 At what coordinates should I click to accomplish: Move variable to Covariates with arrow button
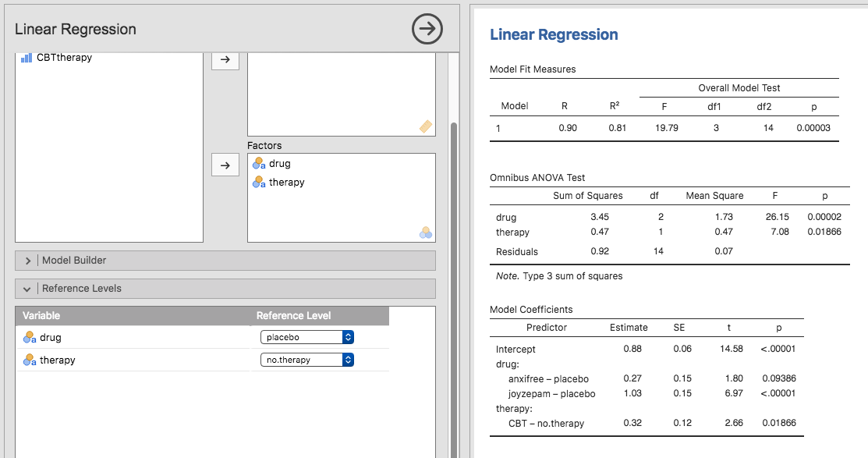coord(225,60)
